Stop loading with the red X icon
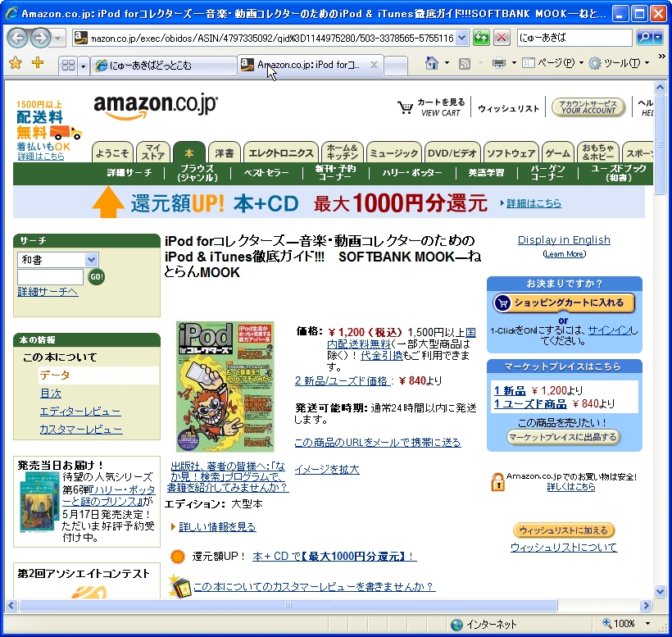 tap(502, 38)
